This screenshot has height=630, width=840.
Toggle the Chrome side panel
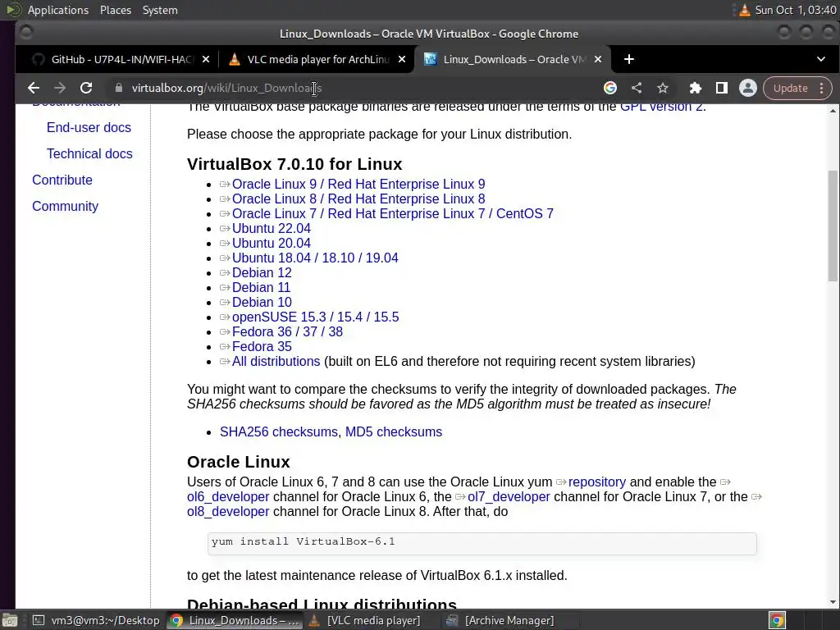coord(722,88)
